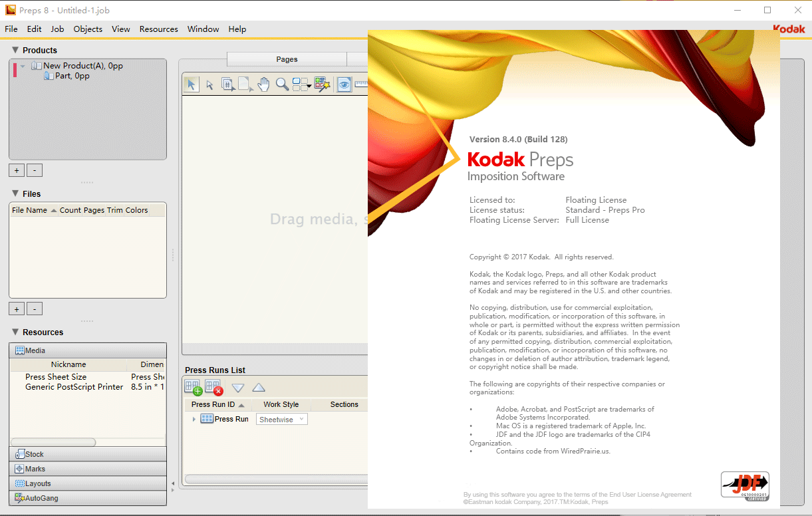Toggle the eye preview button
Screen dimensions: 812x516
tap(344, 84)
